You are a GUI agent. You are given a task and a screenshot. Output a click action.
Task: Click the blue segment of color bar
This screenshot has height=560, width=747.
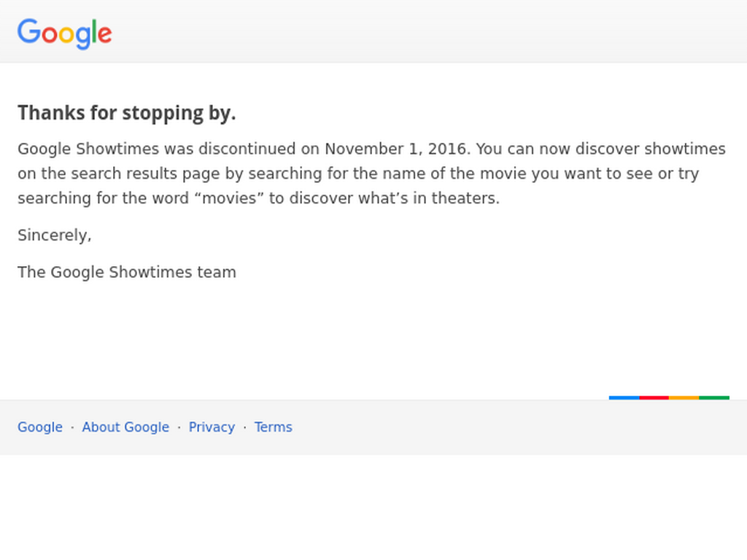(624, 397)
